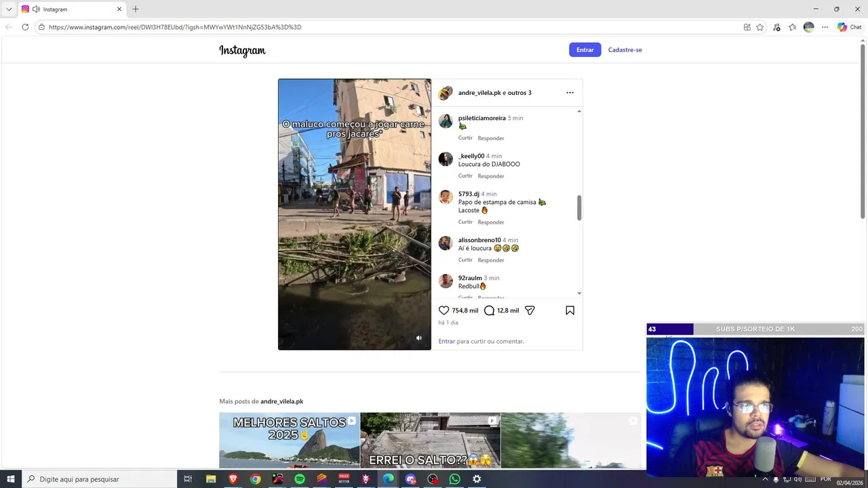Open browser Settings and more ellipsis menu
Screen dimensions: 868x488
pos(825,27)
